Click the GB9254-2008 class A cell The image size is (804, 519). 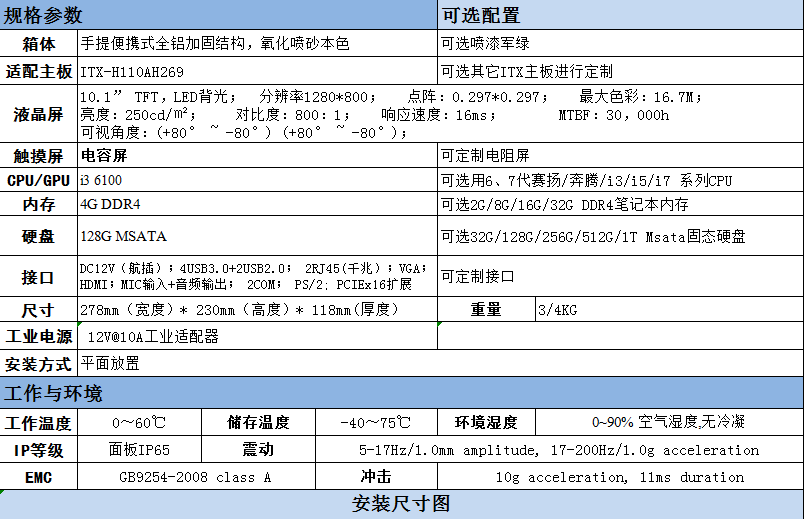(195, 477)
